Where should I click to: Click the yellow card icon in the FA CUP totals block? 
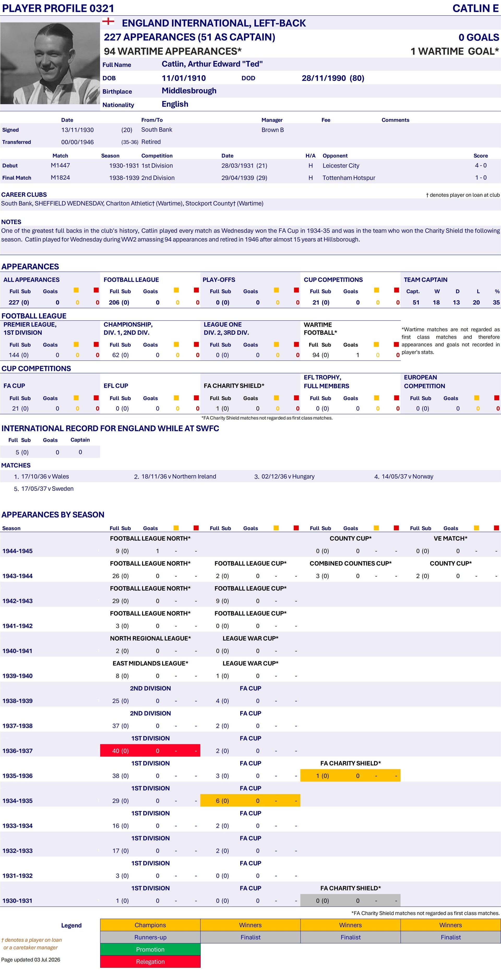click(76, 397)
